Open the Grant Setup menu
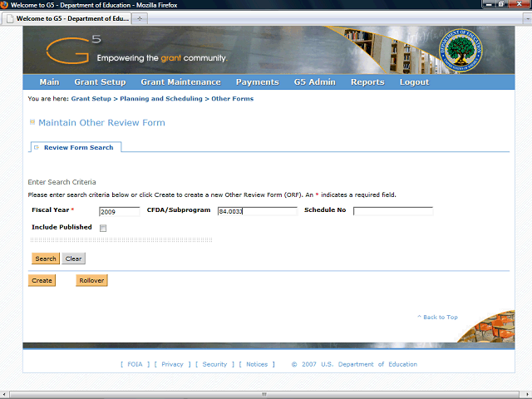Screen dimensions: 532x399 pyautogui.click(x=100, y=82)
